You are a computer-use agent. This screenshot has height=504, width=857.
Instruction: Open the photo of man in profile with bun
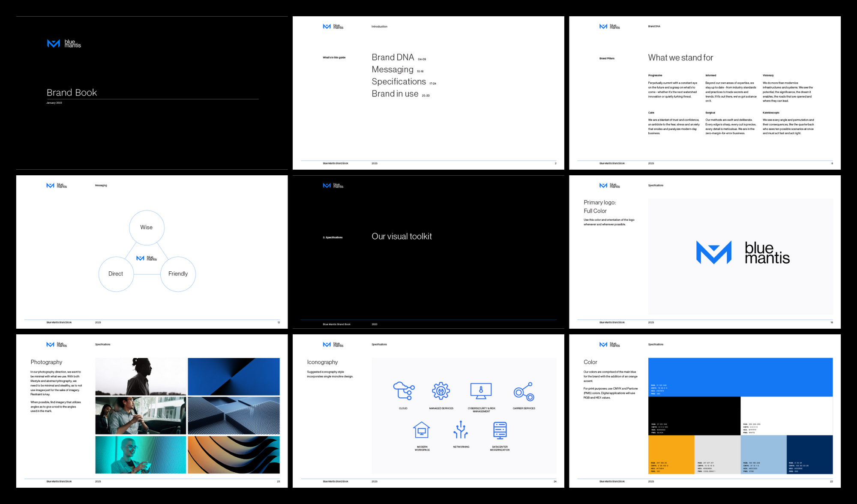point(141,376)
